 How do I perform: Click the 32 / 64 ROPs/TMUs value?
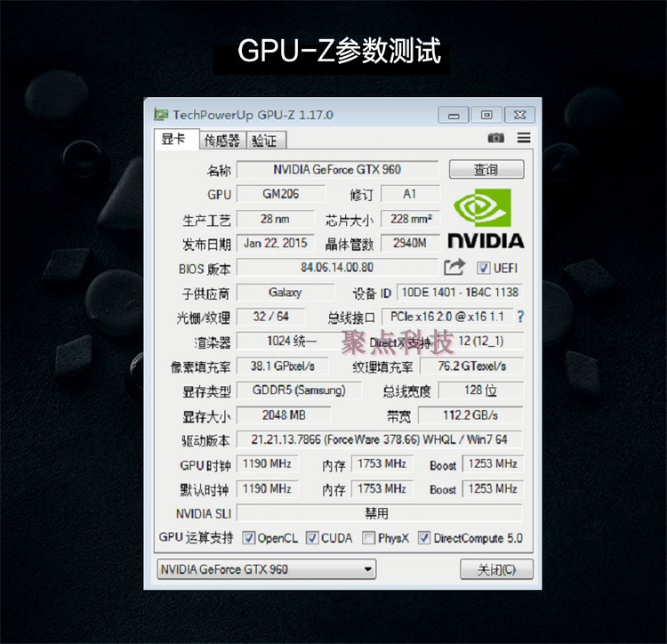pyautogui.click(x=271, y=317)
